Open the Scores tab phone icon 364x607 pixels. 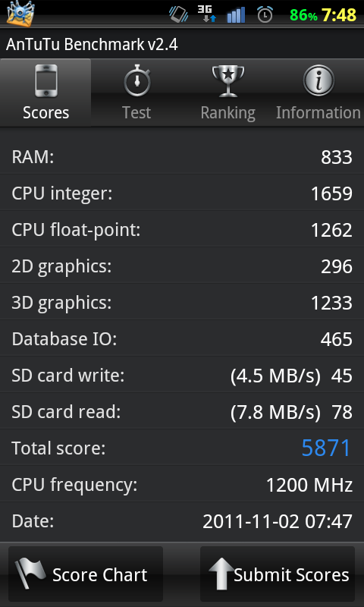(x=46, y=80)
